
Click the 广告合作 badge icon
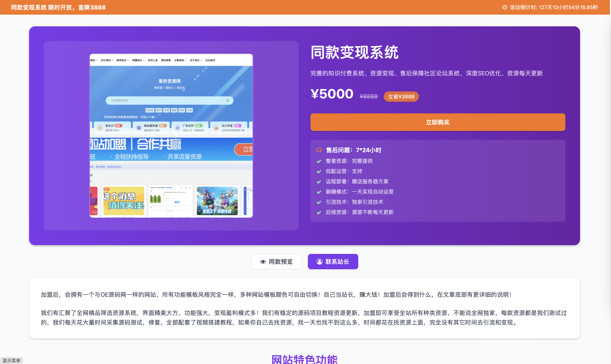[x=177, y=128]
